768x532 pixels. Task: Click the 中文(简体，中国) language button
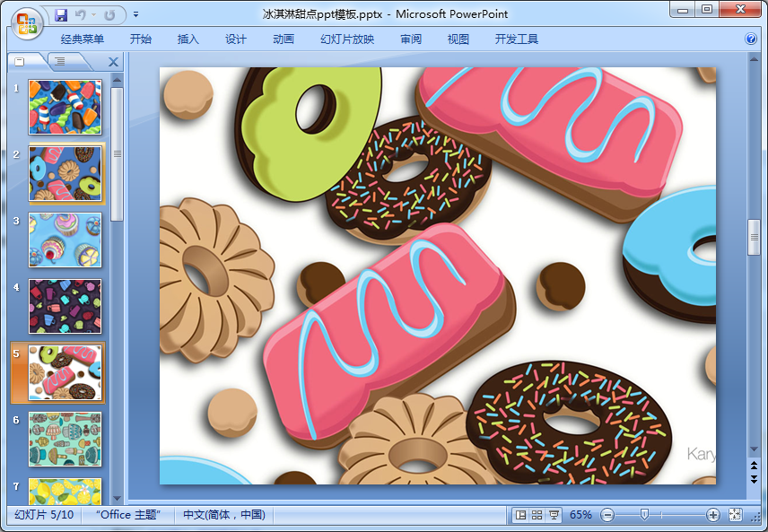(224, 515)
